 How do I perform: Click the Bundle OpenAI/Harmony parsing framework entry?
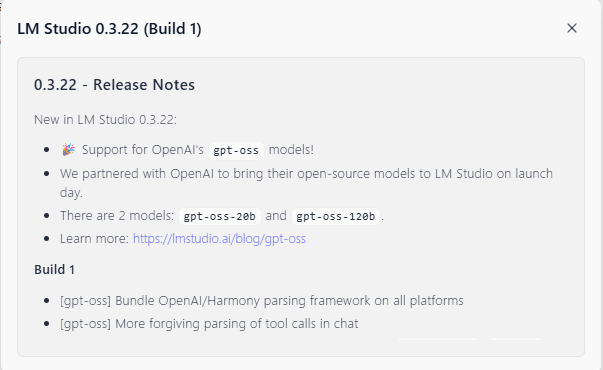click(x=262, y=300)
